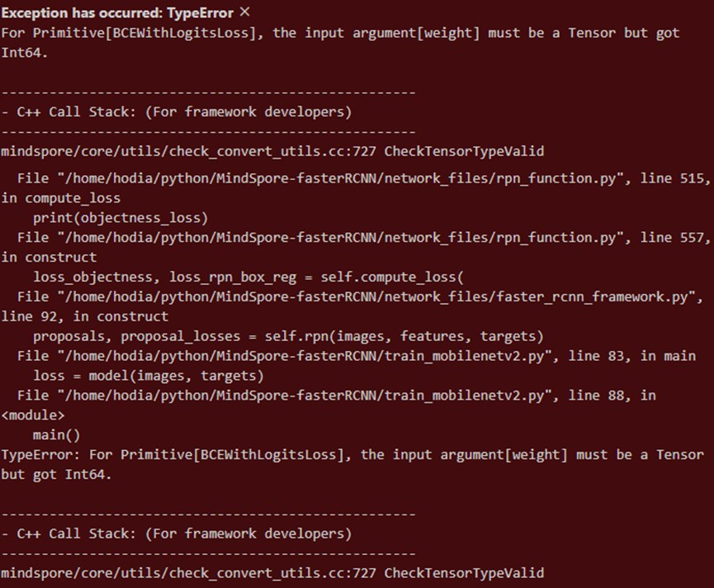Click the print(objectness_loss) code line
This screenshot has width=714, height=588.
pyautogui.click(x=121, y=218)
